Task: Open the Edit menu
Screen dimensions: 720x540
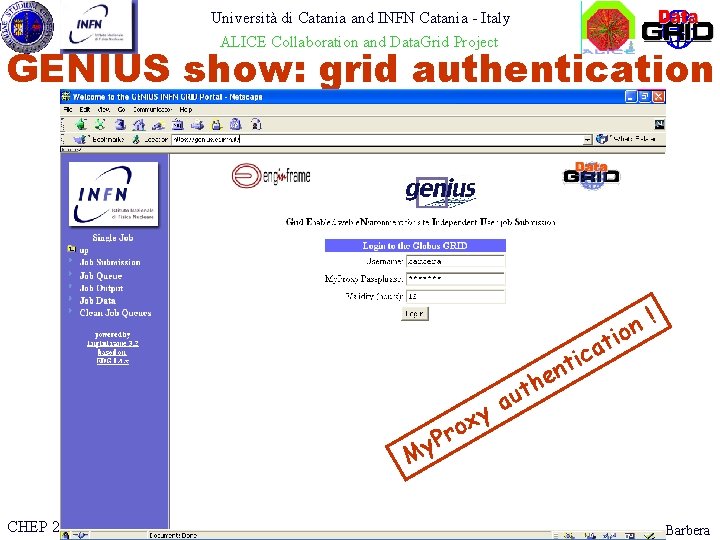Action: [84, 110]
